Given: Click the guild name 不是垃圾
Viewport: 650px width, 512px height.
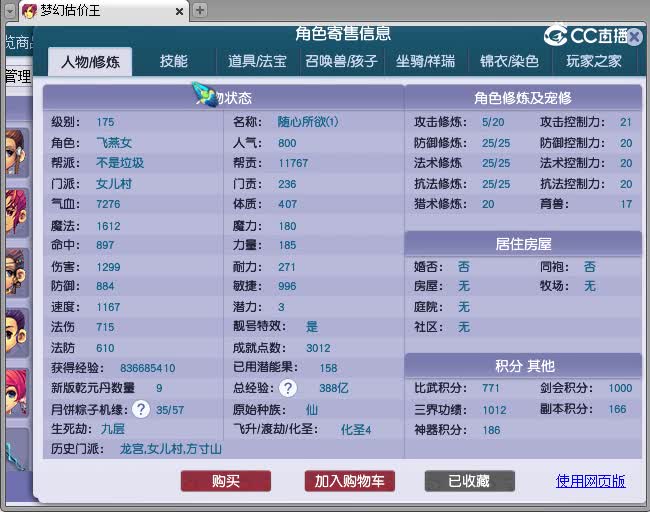Looking at the screenshot, I should pos(120,163).
